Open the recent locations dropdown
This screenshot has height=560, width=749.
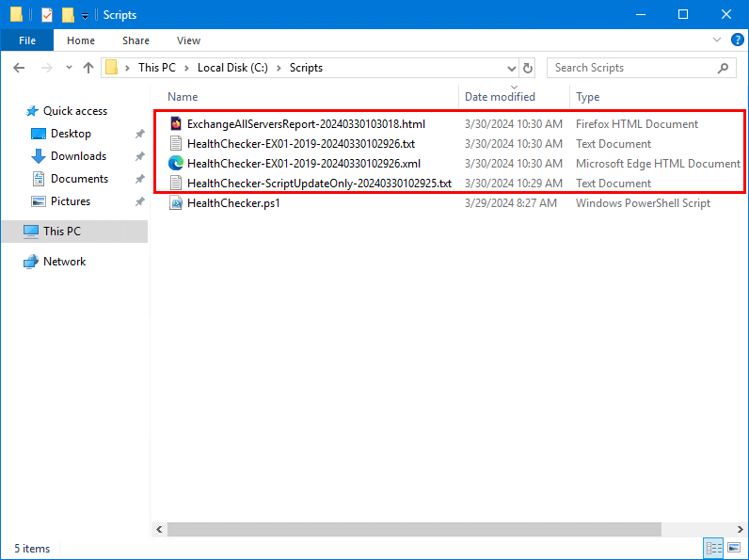69,68
